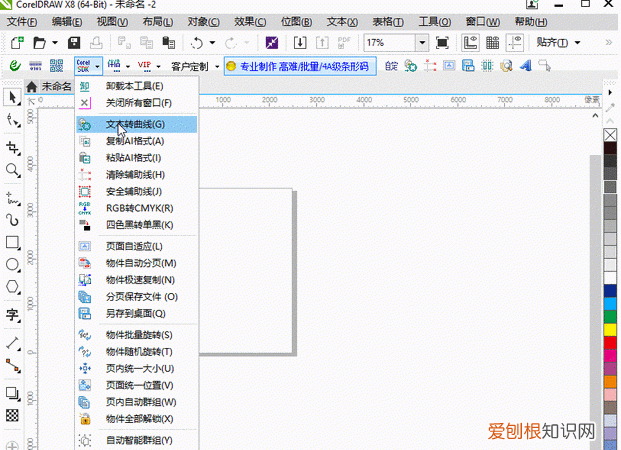Select the Parallel dimension tool
Screen dimensions: 621x450
(13, 343)
